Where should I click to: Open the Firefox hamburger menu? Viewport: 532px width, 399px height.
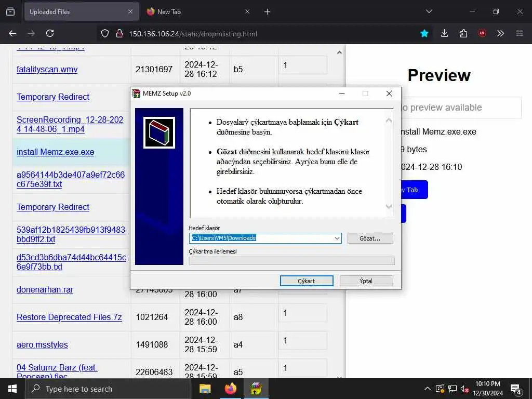pos(519,33)
